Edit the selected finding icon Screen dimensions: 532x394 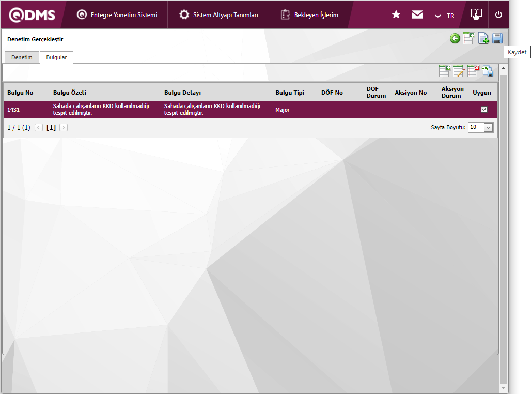click(x=459, y=71)
